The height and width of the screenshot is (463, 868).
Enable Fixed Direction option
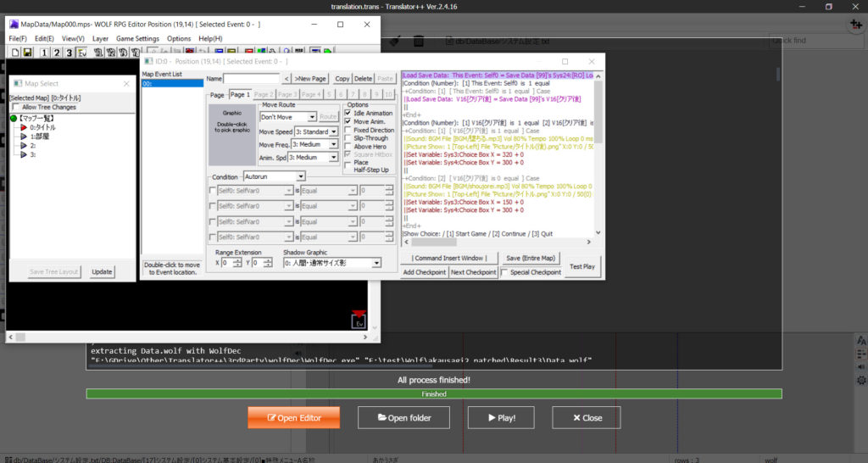[x=348, y=130]
